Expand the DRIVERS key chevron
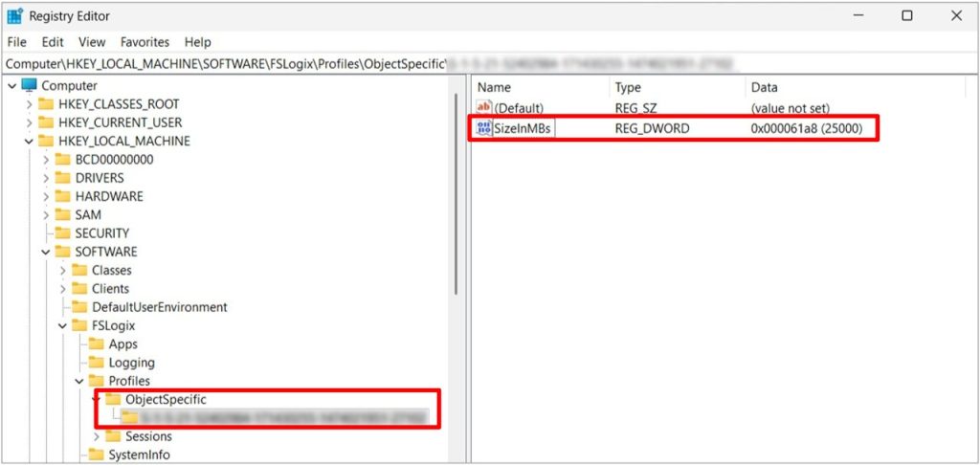The height and width of the screenshot is (465, 980). pos(46,178)
